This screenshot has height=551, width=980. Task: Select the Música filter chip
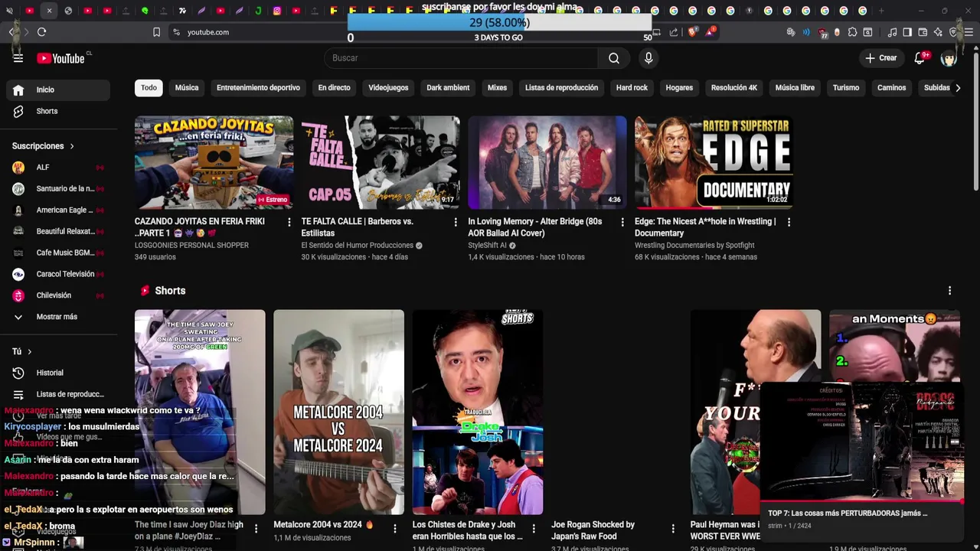tap(187, 88)
